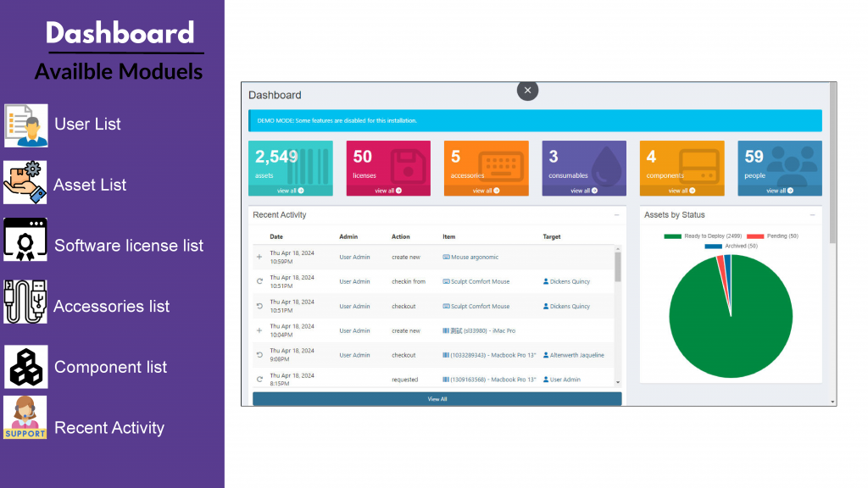
Task: Toggle the Archived legend item in chart
Action: [713, 246]
